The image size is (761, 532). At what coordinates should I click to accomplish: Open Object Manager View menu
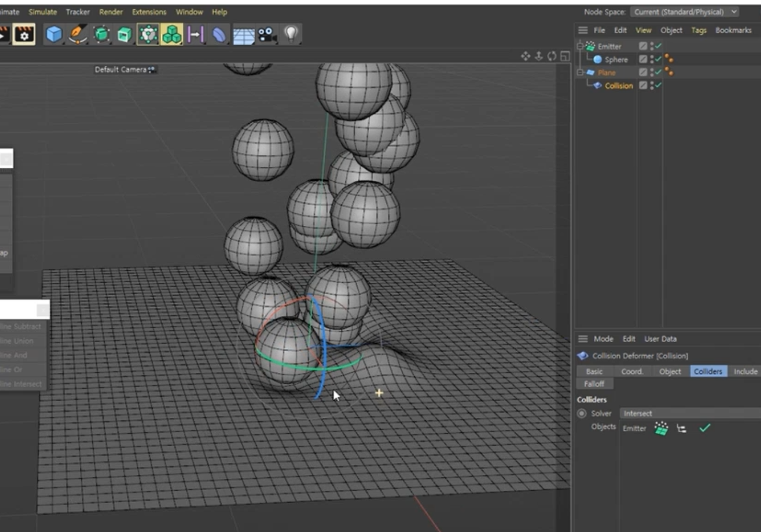click(x=643, y=30)
